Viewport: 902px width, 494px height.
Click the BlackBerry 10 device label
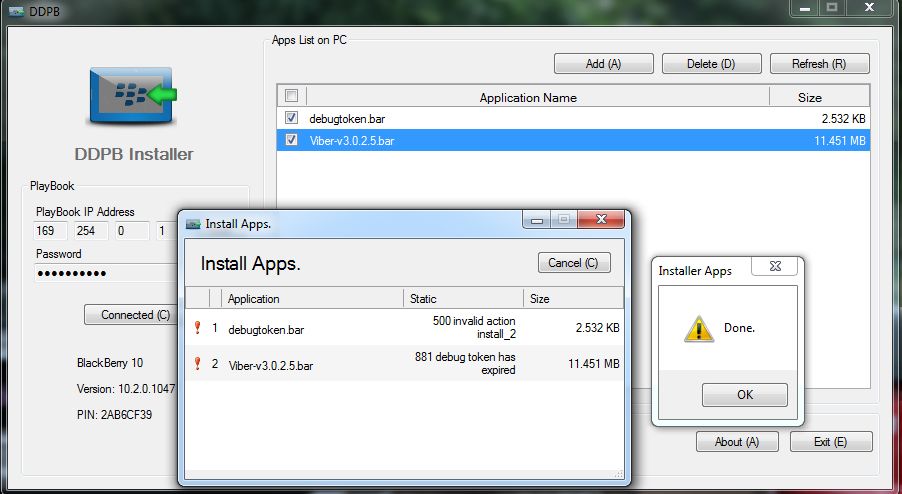point(110,363)
